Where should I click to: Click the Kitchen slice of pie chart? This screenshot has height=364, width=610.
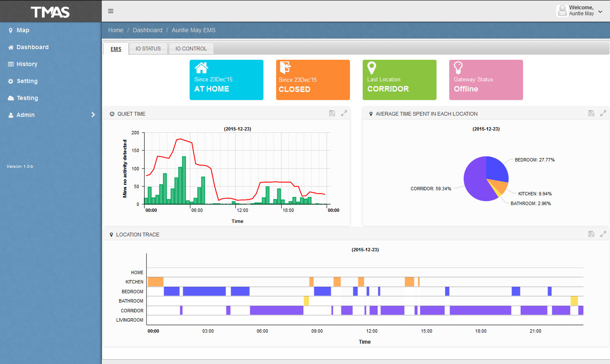[x=500, y=186]
